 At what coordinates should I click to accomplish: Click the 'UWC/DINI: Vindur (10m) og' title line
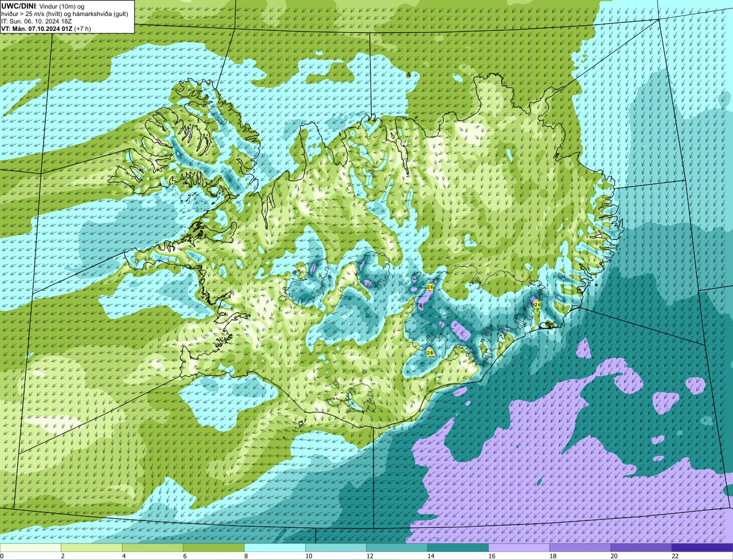pyautogui.click(x=43, y=6)
